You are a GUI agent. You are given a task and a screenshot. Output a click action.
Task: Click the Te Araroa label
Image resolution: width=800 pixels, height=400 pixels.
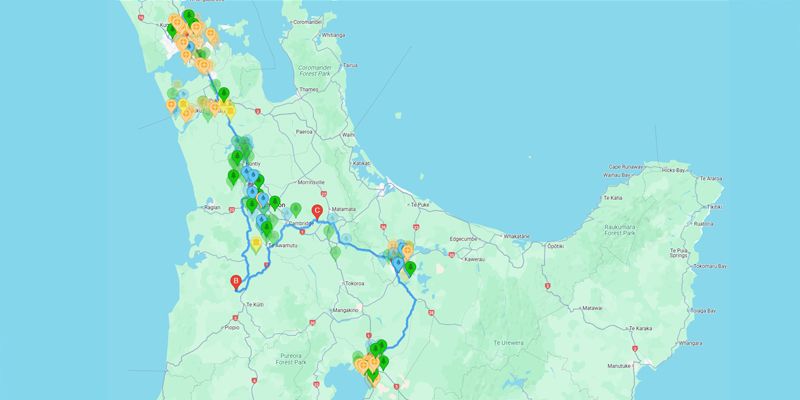click(711, 179)
